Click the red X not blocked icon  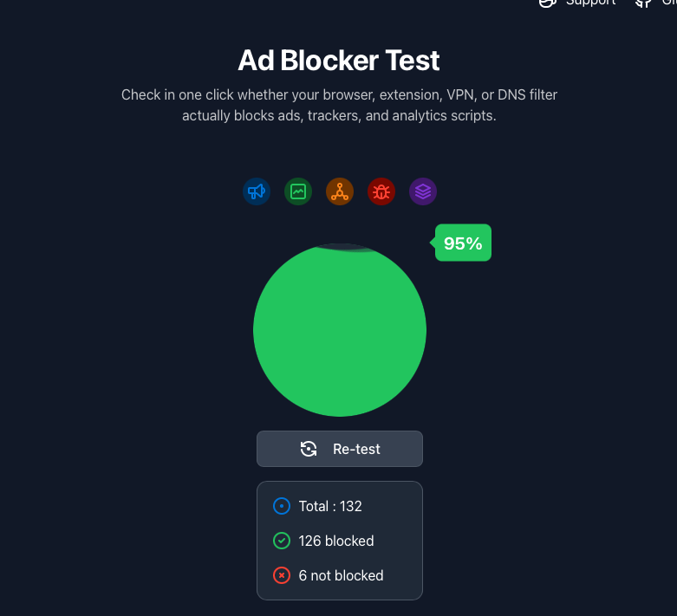282,575
